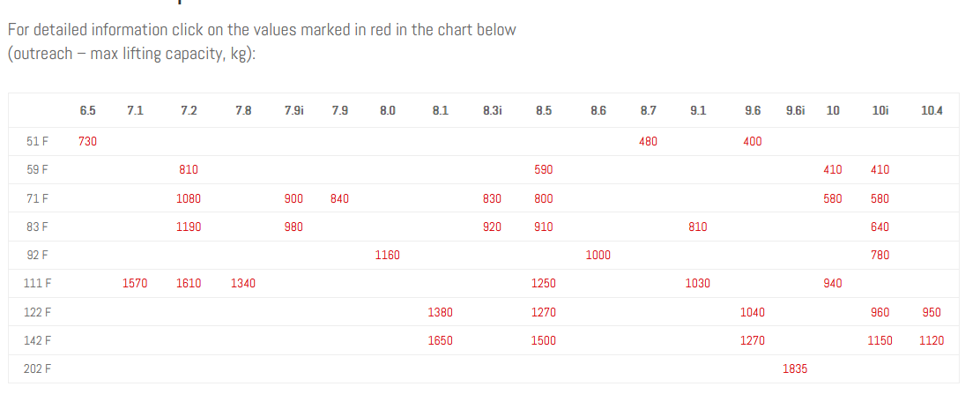The width and height of the screenshot is (980, 409).
Task: Open the 1190 value for 83 F
Action: (189, 227)
